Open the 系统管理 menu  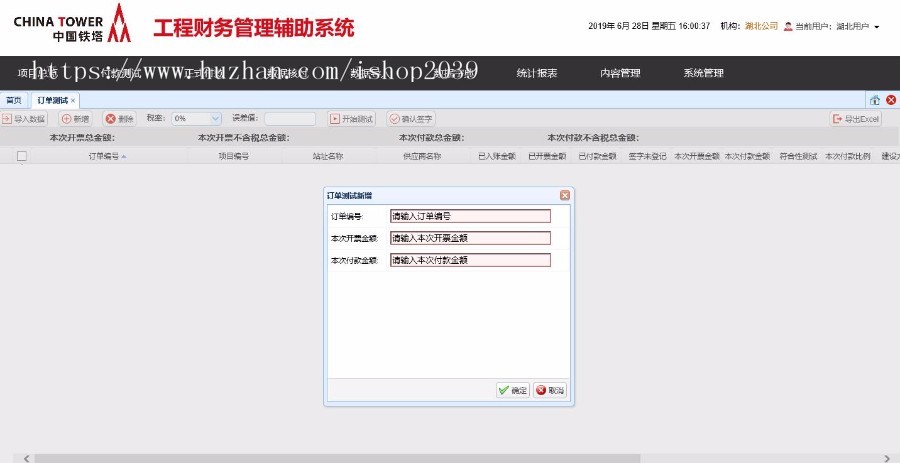tap(703, 73)
